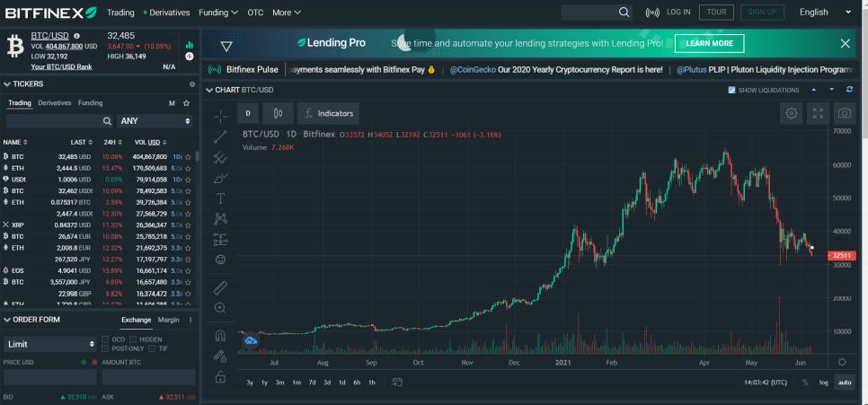Image resolution: width=868 pixels, height=405 pixels.
Task: Click the LOG IN link
Action: click(678, 13)
